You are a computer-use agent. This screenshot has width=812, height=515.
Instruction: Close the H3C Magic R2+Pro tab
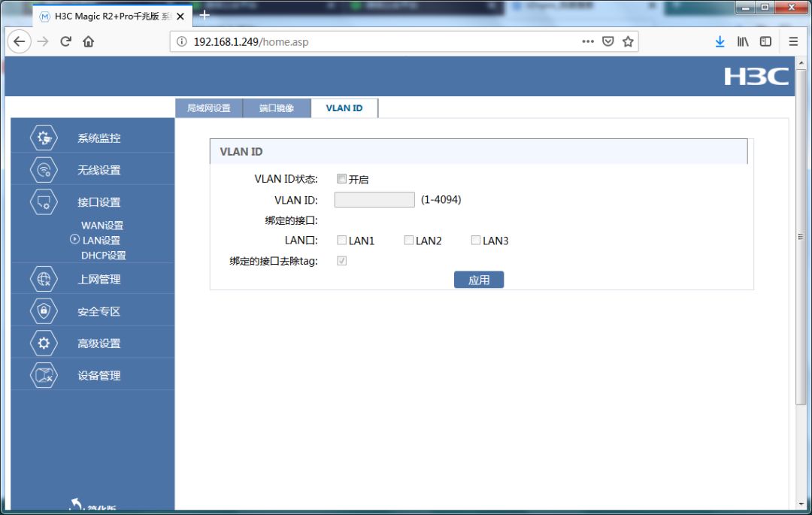180,17
